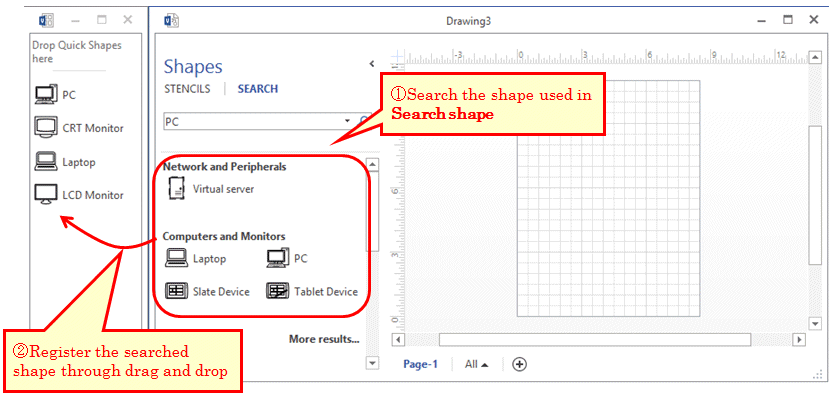The width and height of the screenshot is (829, 395).
Task: Pick the PC shape in search results
Action: (x=278, y=258)
